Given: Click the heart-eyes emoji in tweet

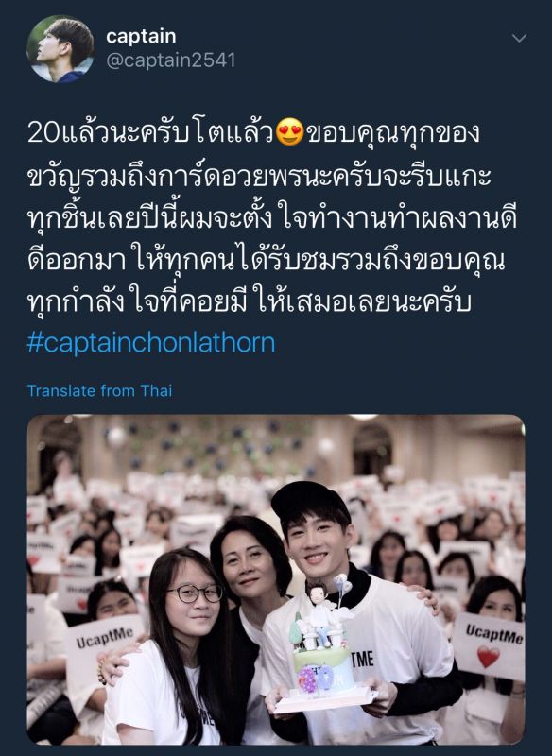Looking at the screenshot, I should [x=290, y=132].
